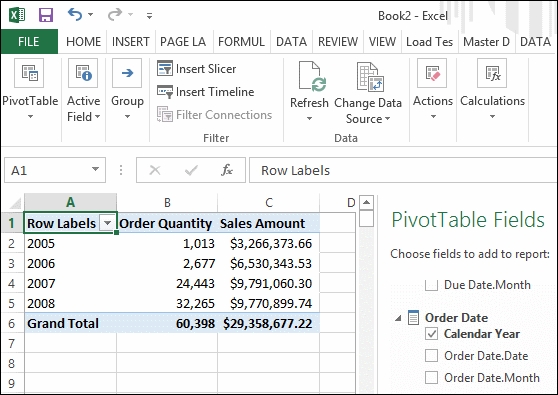Open the undo history dropdown arrow
Viewport: 558px width, 395px height.
click(90, 15)
